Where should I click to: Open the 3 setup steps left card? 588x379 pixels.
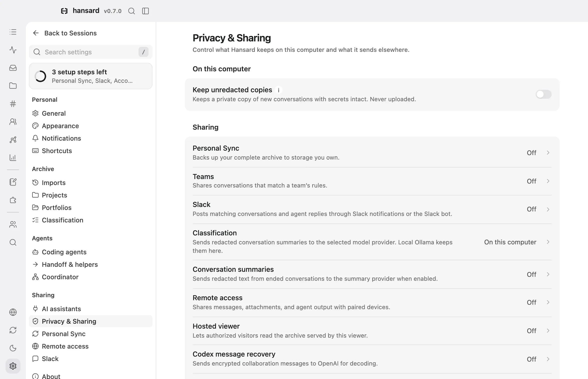[x=91, y=76]
